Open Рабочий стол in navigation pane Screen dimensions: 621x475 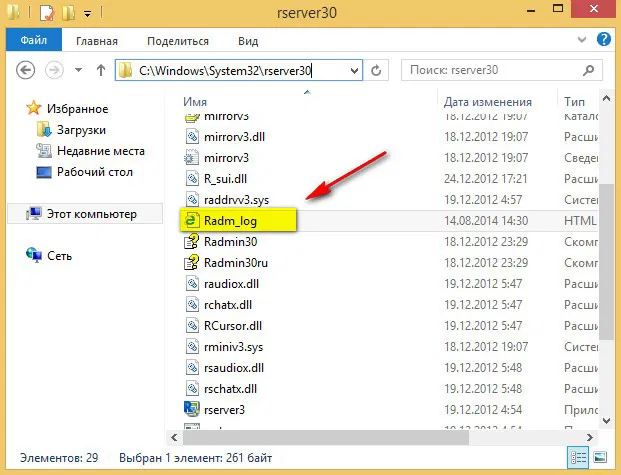[x=95, y=172]
